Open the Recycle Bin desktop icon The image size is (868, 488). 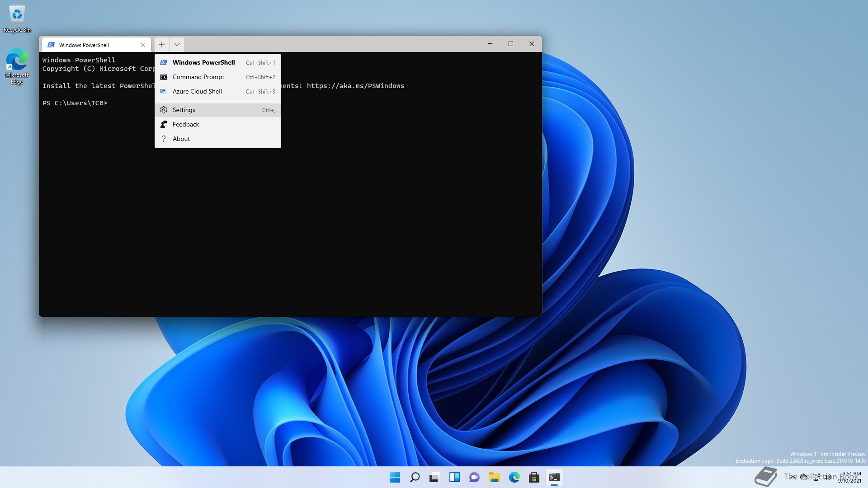[x=17, y=19]
